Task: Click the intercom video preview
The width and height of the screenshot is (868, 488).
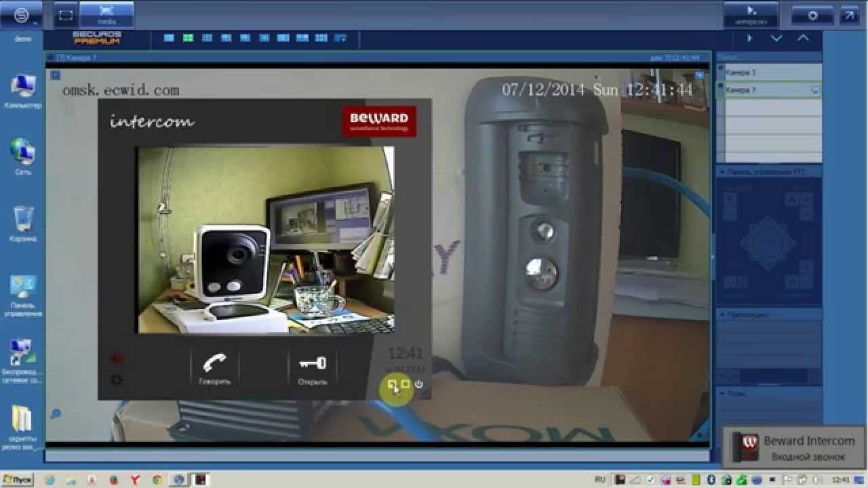Action: tap(266, 240)
